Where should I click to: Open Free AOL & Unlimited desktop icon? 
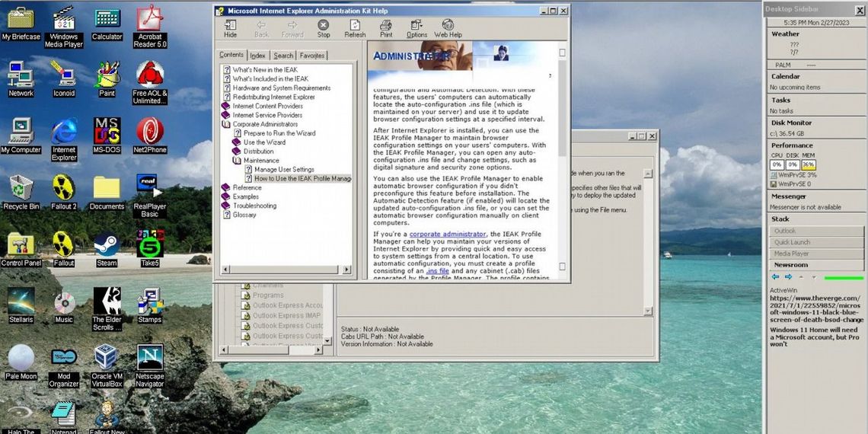coord(150,83)
